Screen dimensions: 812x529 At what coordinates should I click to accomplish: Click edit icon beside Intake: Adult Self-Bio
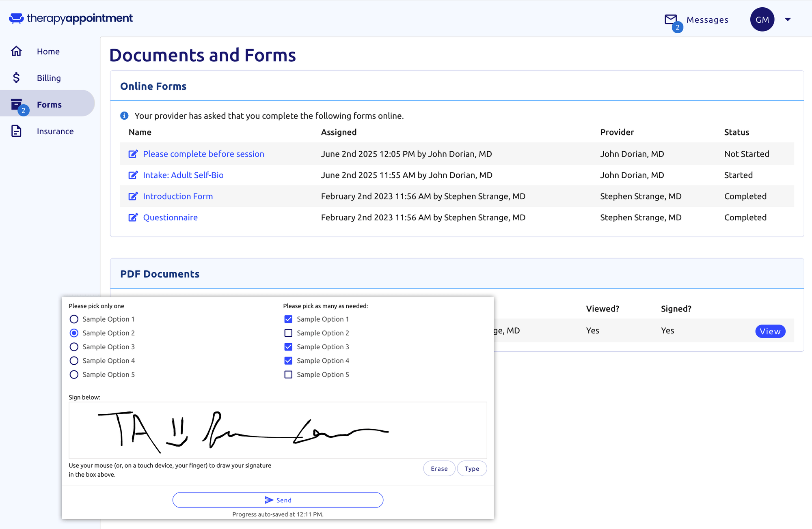click(133, 175)
